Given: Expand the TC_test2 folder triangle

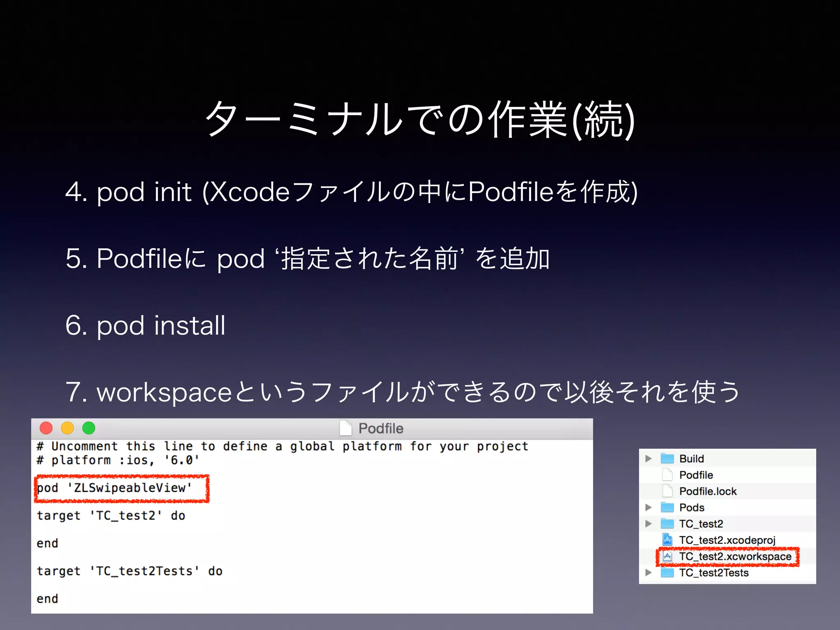Looking at the screenshot, I should [648, 524].
